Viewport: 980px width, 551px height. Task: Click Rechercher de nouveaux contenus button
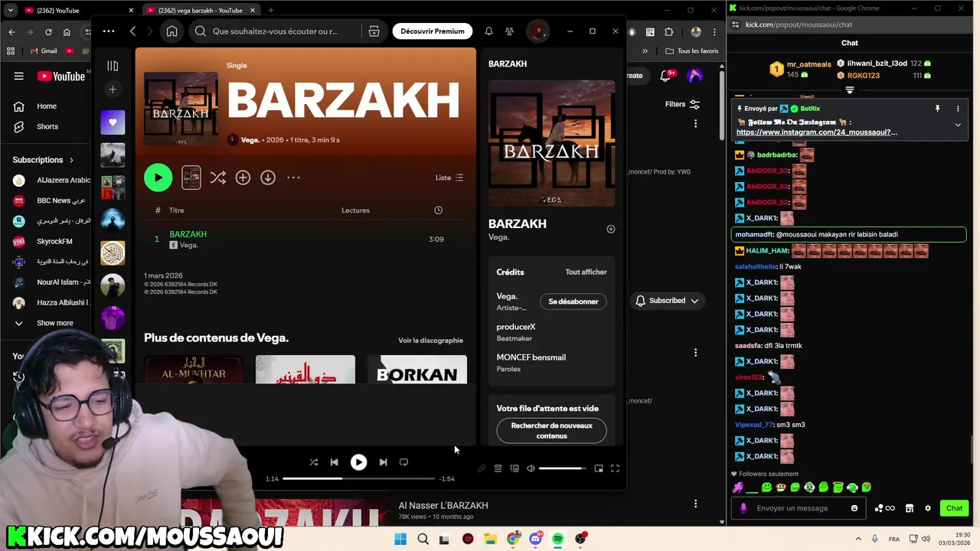551,431
